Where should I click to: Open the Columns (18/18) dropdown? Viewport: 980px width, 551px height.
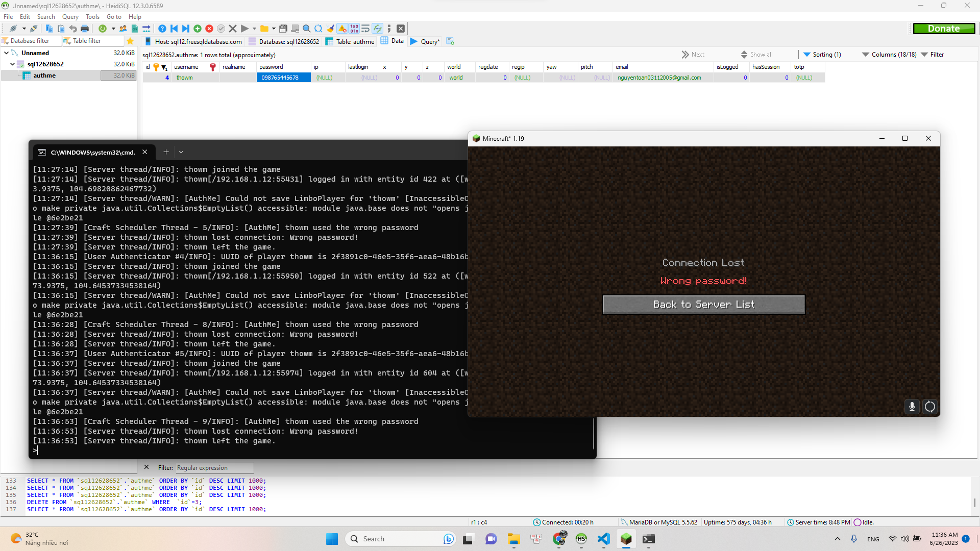[x=889, y=55]
